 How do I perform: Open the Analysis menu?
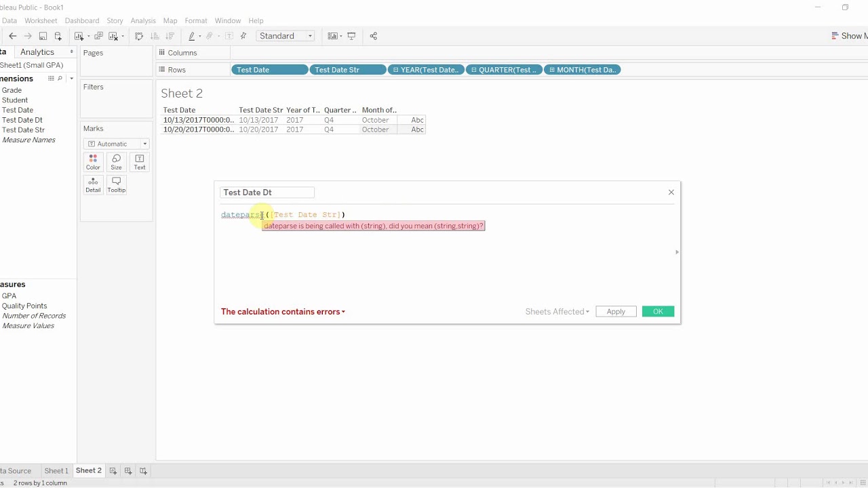(x=143, y=21)
